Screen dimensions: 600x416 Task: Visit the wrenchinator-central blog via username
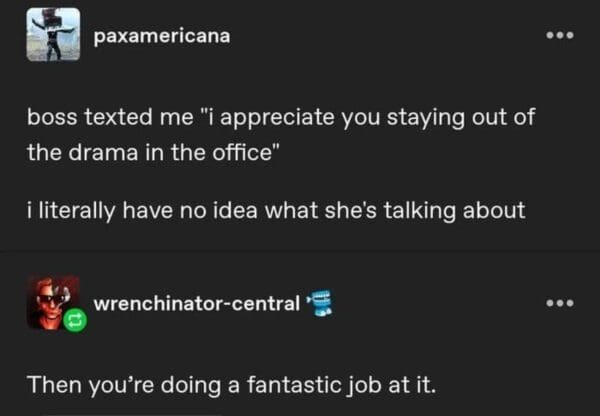pos(196,303)
